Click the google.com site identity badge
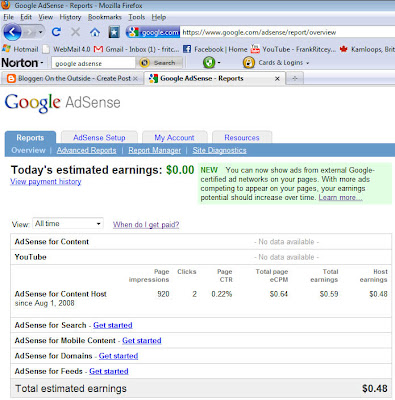This screenshot has height=400, width=395. 153,32
